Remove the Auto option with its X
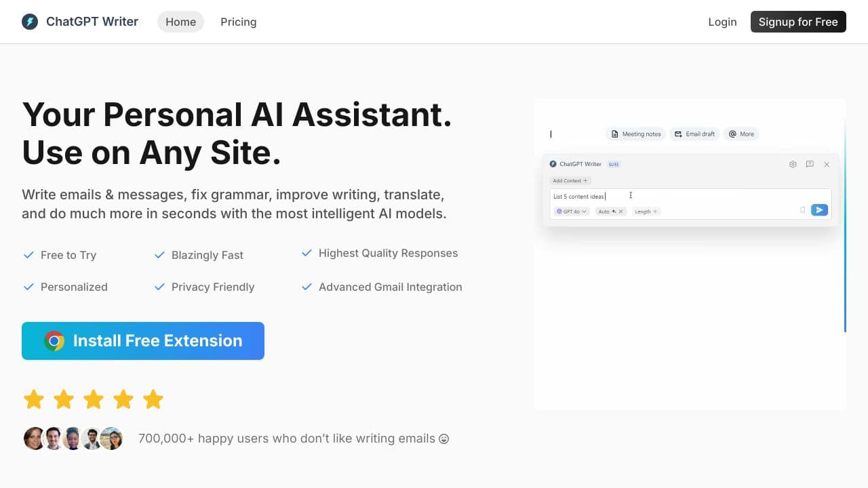This screenshot has height=488, width=868. [620, 211]
